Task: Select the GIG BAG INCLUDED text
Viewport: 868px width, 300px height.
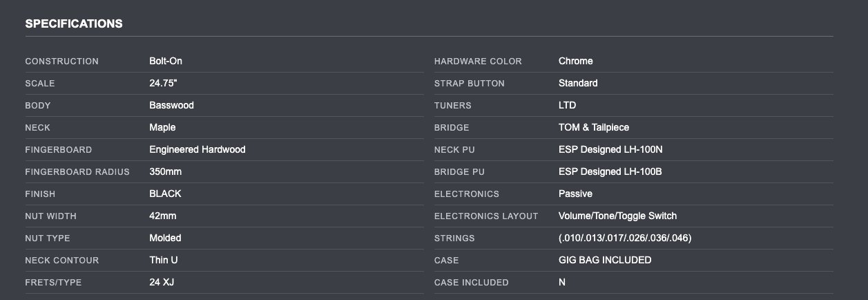Action: [605, 260]
